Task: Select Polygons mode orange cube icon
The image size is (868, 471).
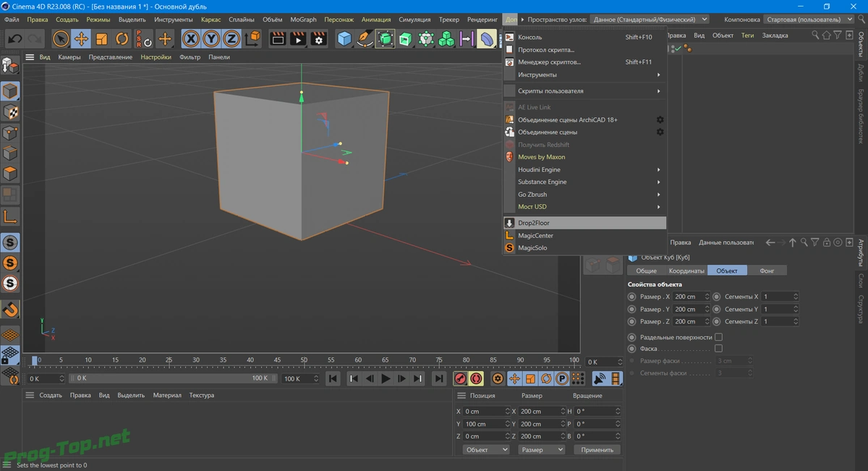Action: point(10,174)
